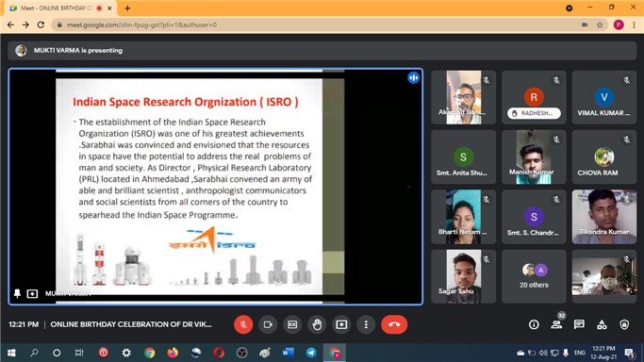Open Chrome customize menu three dots
Screen dimensions: 644x362
tap(635, 25)
